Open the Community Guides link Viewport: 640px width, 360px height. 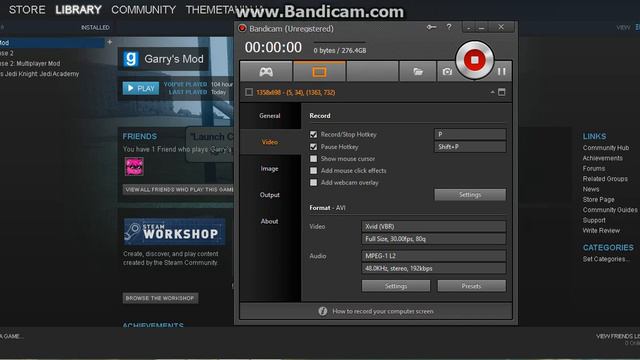coord(610,210)
